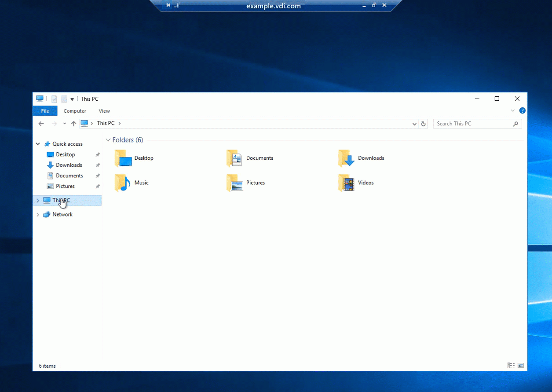Image resolution: width=552 pixels, height=392 pixels.
Task: Unpin Pictures from Quick access
Action: 98,187
